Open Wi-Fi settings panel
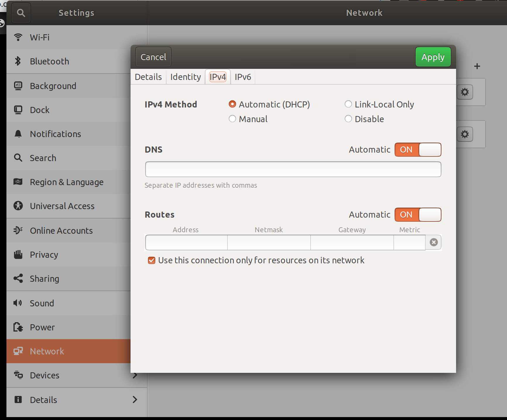Screen dimensions: 507x420 (68, 37)
